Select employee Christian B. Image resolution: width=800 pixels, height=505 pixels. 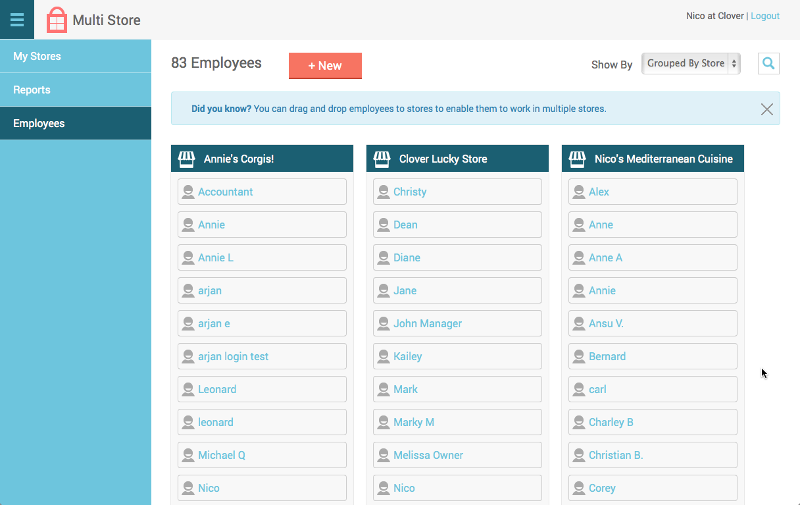[x=615, y=455]
